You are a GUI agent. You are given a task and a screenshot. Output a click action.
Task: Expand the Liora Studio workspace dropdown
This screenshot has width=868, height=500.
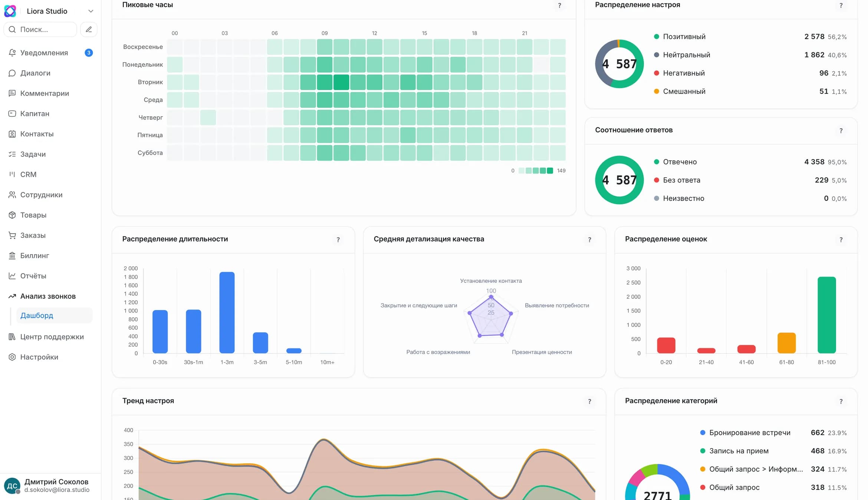pos(91,11)
